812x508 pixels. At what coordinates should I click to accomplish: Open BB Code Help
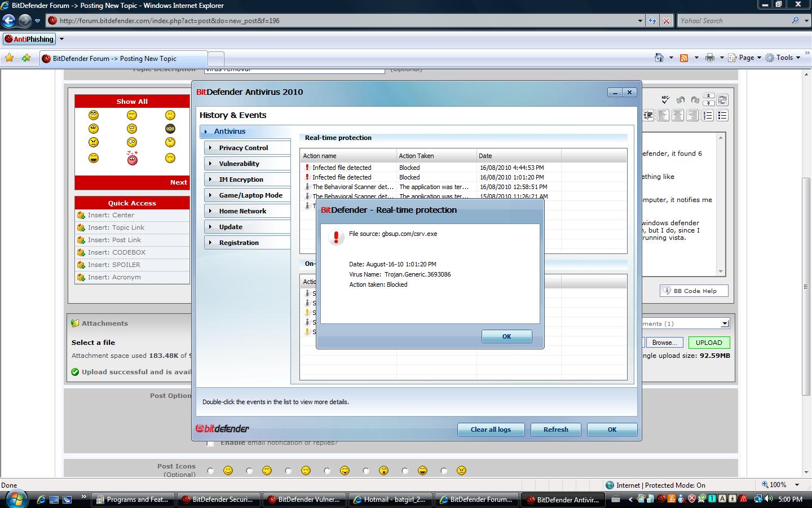[694, 291]
